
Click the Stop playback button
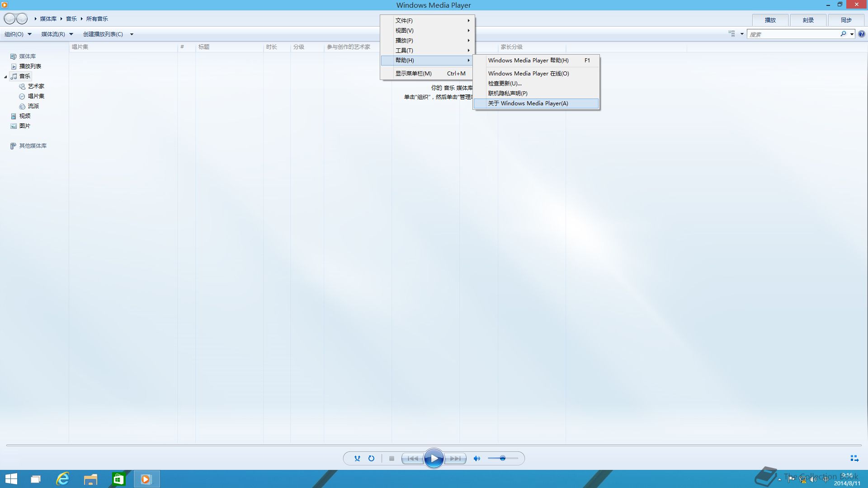[392, 458]
